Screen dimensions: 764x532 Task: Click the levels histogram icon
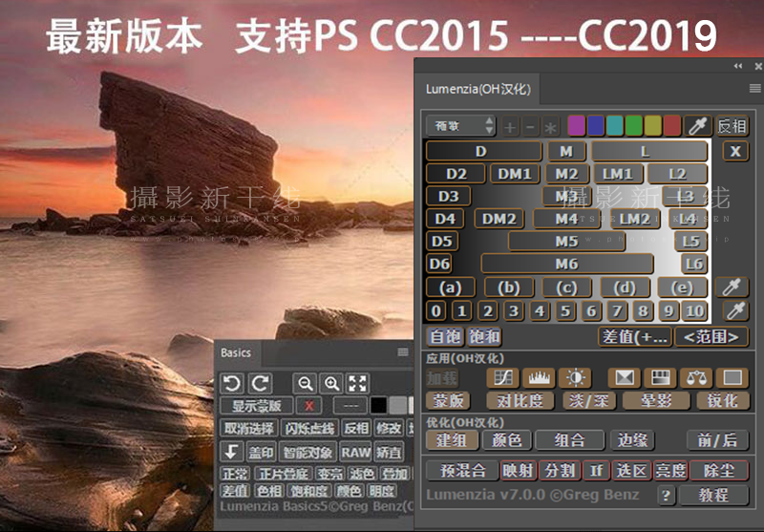[x=539, y=377]
